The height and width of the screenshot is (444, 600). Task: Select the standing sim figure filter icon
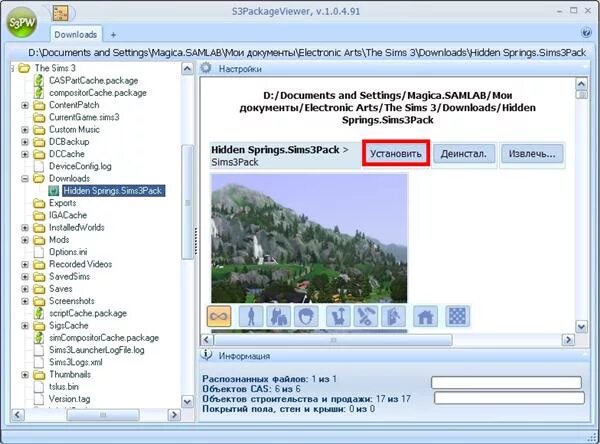[x=251, y=316]
